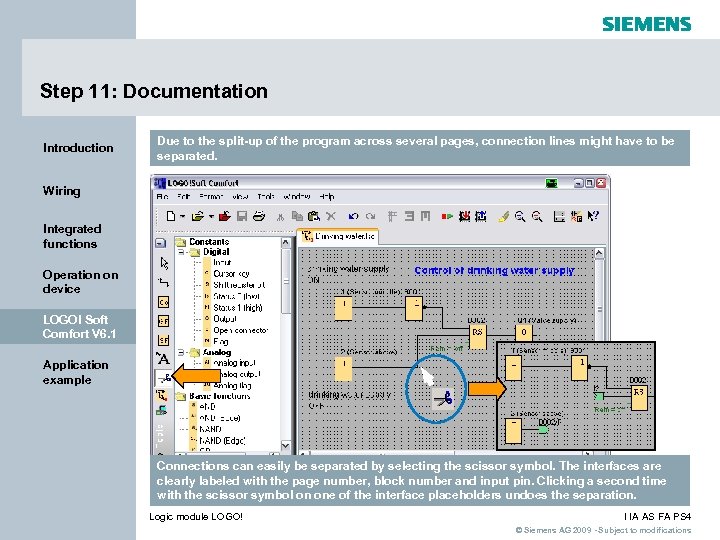The width and height of the screenshot is (720, 540).
Task: Click the diagram canvas scroll-up arrow
Action: coord(599,253)
